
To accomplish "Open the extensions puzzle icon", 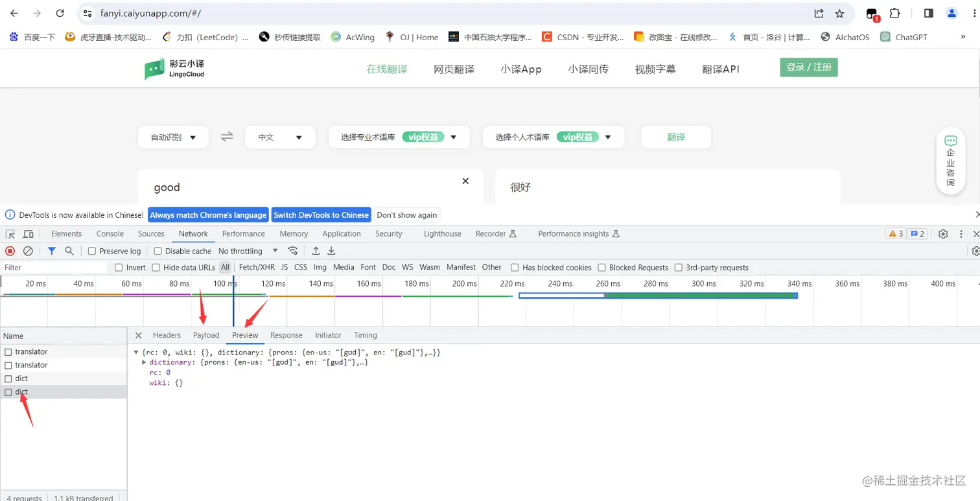I will (x=894, y=13).
